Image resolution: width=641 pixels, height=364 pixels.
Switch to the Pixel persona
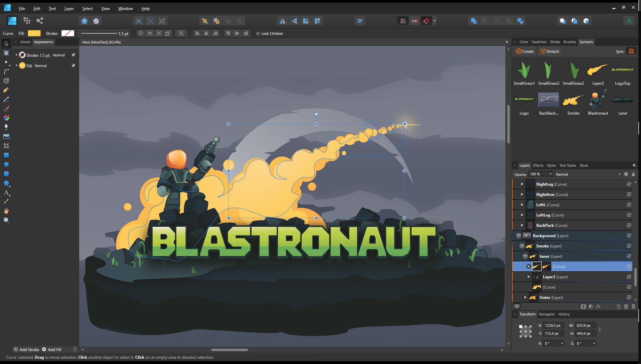pyautogui.click(x=27, y=21)
